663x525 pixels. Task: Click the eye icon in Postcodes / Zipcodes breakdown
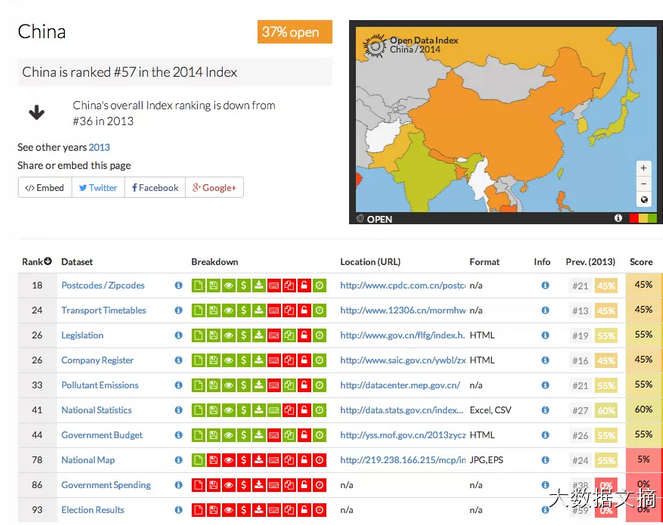point(228,286)
